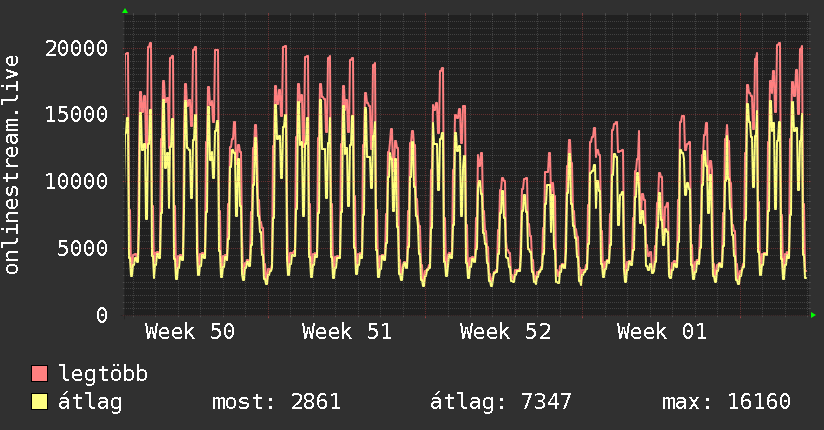Viewport: 824px width, 430px height.
Task: Click the 0 Y-axis value
Action: [101, 315]
